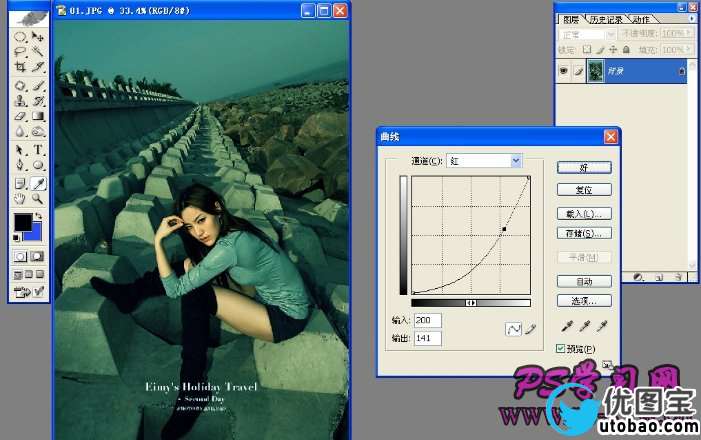
Task: Select the Blur tool
Action: (20, 131)
